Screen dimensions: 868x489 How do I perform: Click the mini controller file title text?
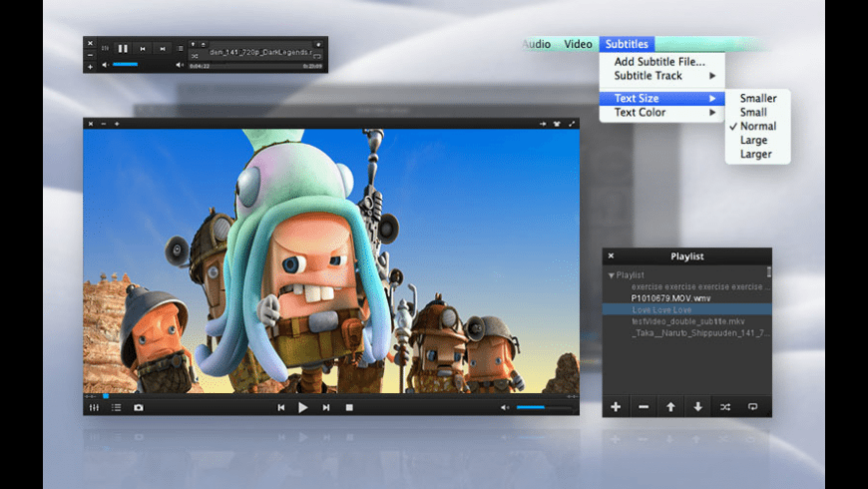click(x=260, y=52)
